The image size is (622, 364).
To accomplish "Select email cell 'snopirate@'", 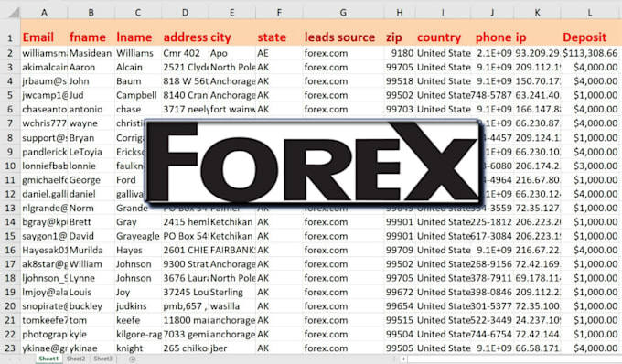I will pos(44,306).
